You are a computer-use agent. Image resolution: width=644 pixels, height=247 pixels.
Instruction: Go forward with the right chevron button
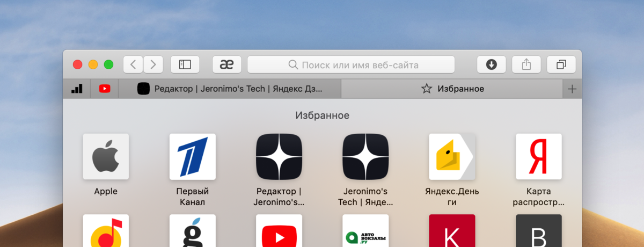point(153,64)
